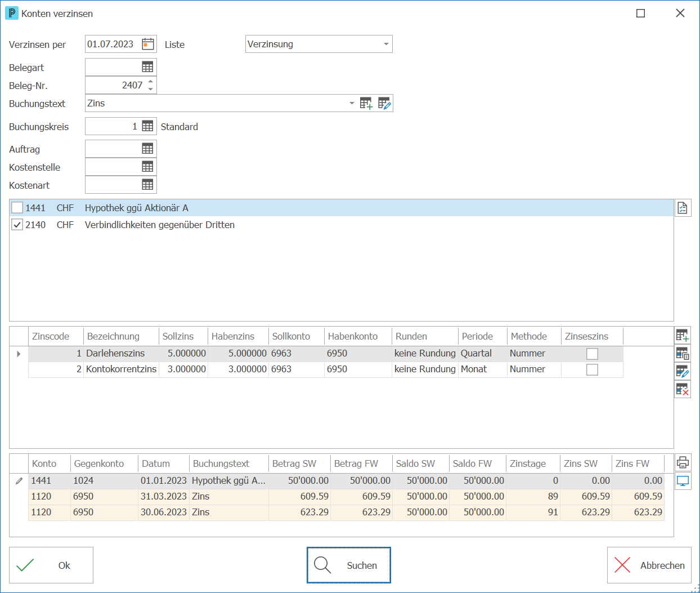The image size is (700, 593).
Task: Untick the checkbox for account 2140
Action: [x=17, y=225]
